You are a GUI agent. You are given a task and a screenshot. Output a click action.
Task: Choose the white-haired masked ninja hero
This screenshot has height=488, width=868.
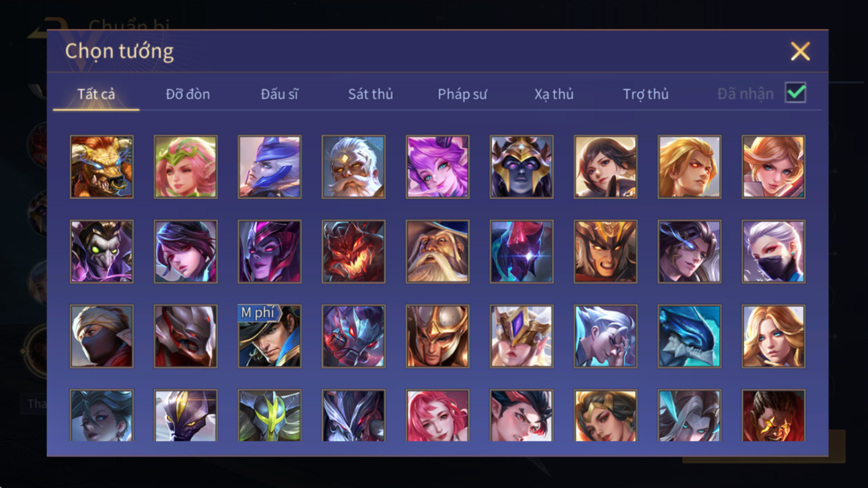click(773, 252)
